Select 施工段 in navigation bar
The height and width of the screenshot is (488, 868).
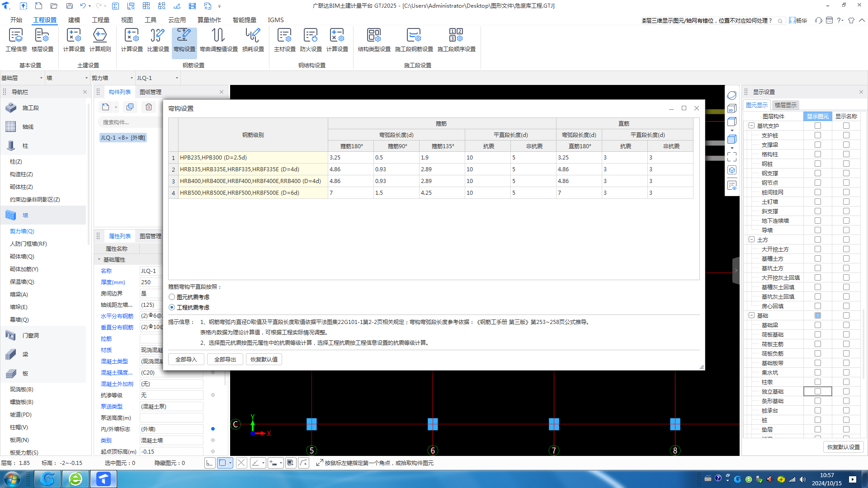coord(43,108)
